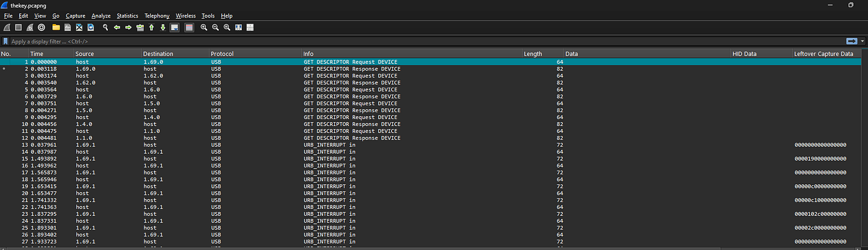Save this capture file
The height and width of the screenshot is (250, 868).
[x=68, y=27]
